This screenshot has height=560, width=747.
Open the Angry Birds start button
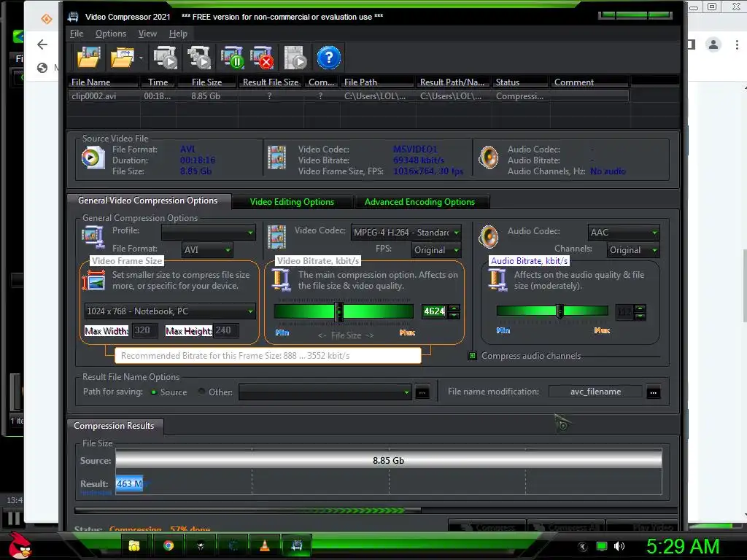click(x=20, y=545)
